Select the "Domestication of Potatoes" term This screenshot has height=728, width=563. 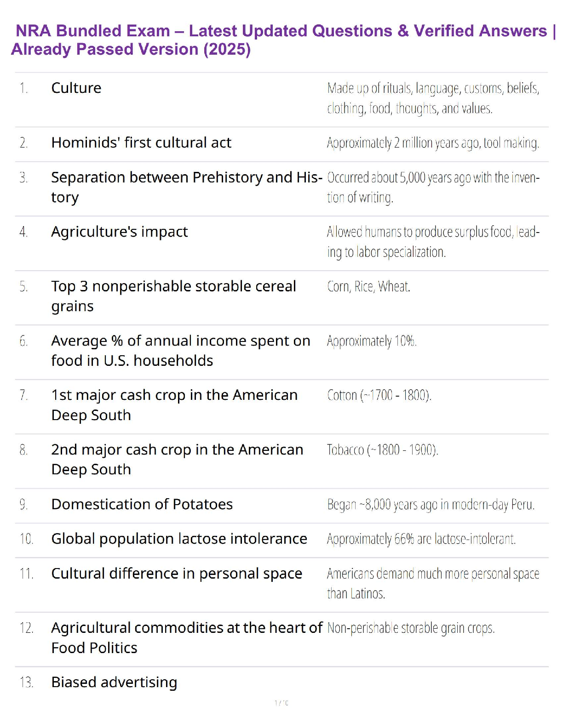[x=142, y=504]
